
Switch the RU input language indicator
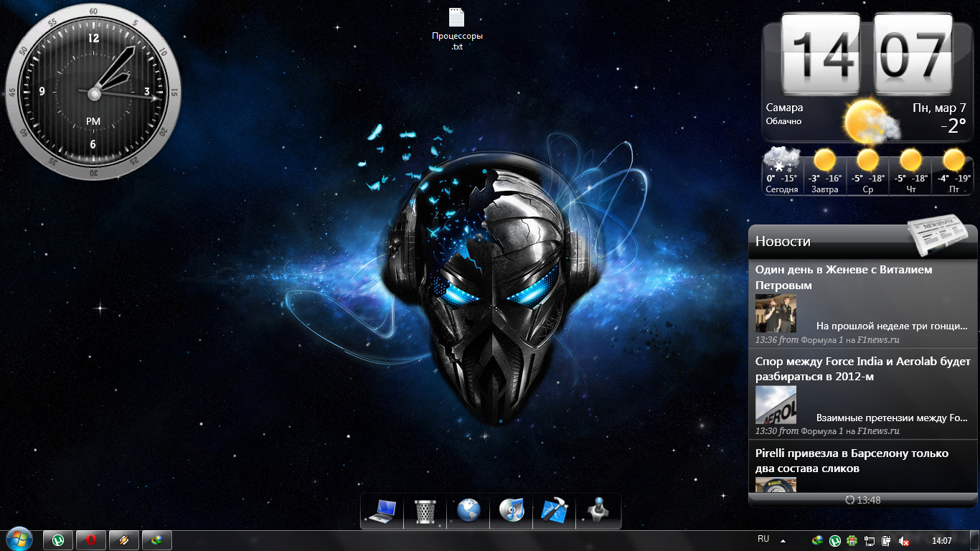pos(763,539)
